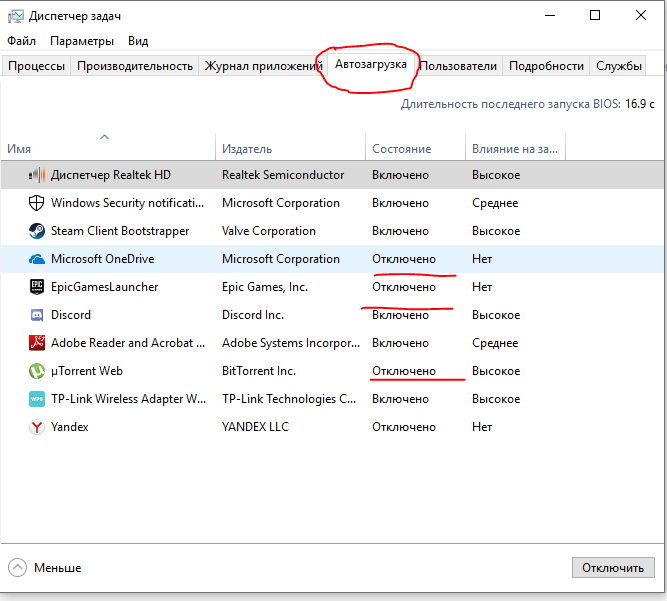Open the Вид menu
The height and width of the screenshot is (601, 667).
pos(138,41)
